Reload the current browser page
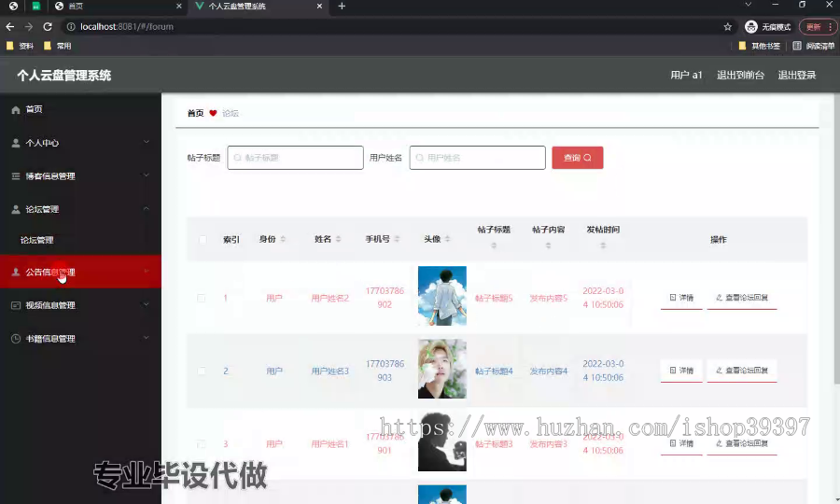This screenshot has height=504, width=840. point(48,27)
